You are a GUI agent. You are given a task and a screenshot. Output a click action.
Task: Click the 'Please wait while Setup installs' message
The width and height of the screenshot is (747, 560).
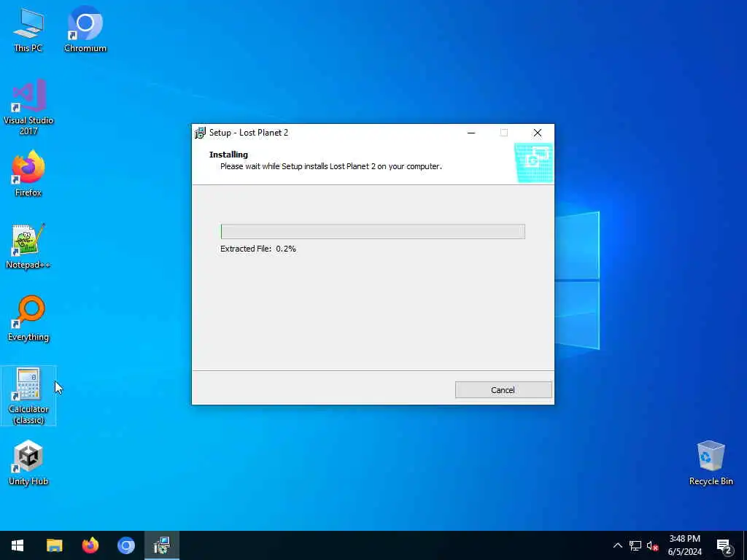[x=331, y=166]
